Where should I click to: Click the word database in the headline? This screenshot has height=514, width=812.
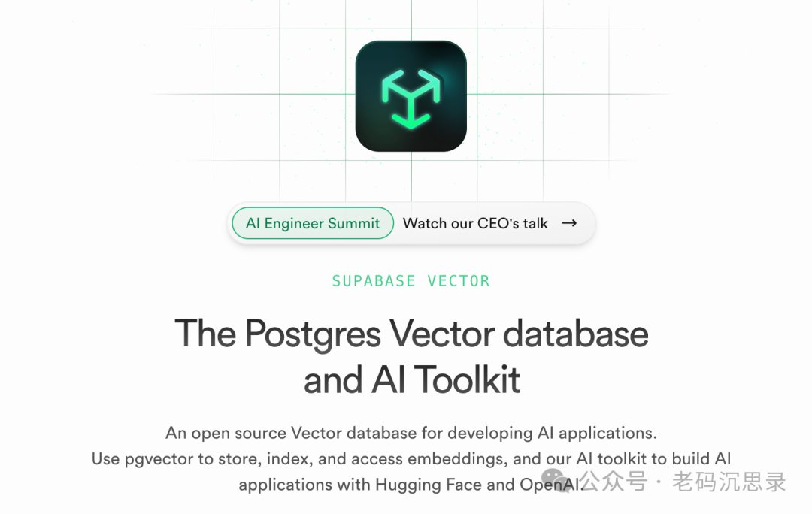click(x=576, y=334)
